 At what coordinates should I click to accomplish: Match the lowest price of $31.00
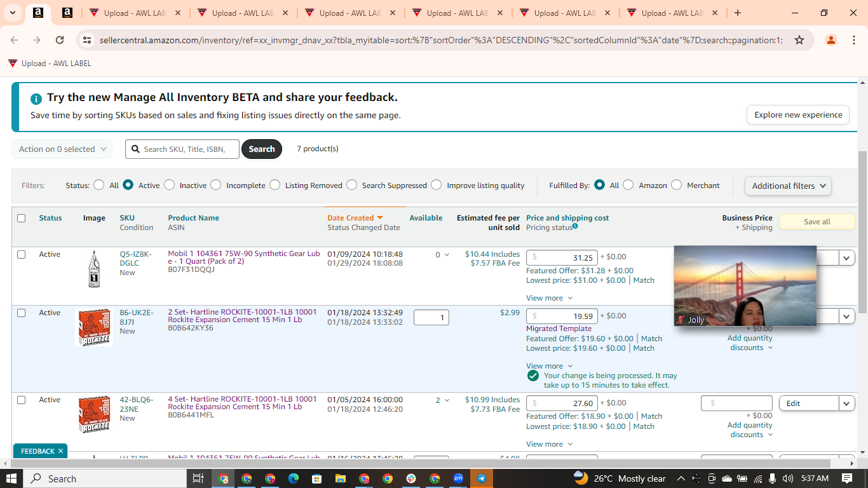pos(644,280)
